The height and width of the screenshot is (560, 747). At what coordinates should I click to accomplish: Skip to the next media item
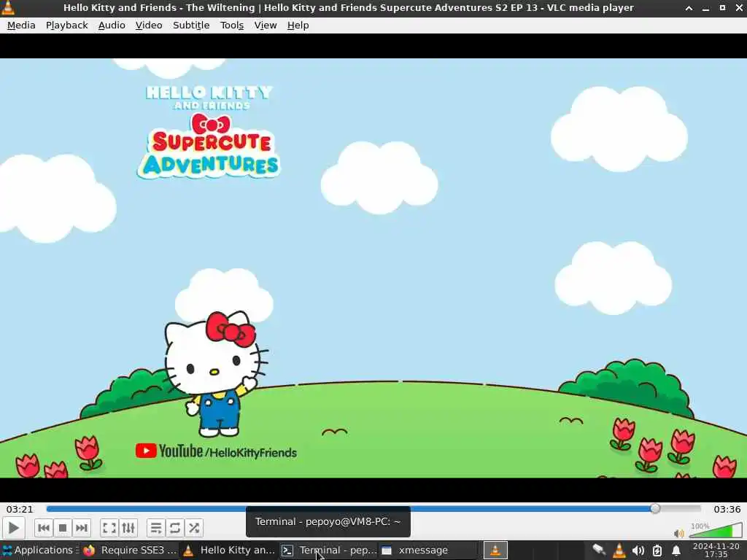point(82,528)
